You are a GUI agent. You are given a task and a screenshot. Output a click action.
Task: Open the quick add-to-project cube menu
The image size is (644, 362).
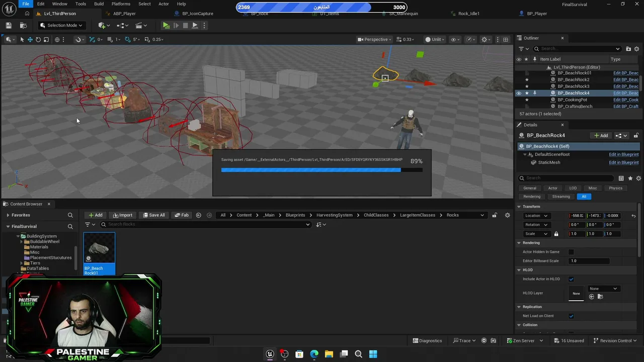click(104, 25)
